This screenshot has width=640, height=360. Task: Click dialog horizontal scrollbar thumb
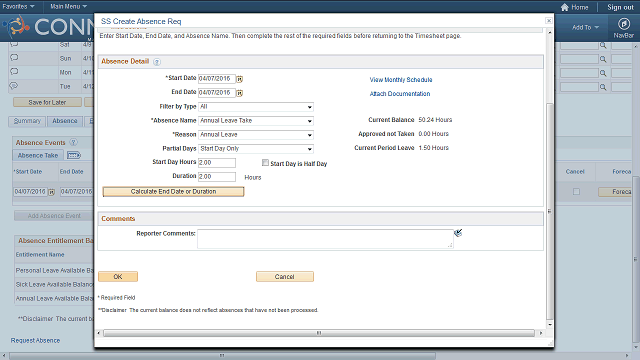(319, 333)
